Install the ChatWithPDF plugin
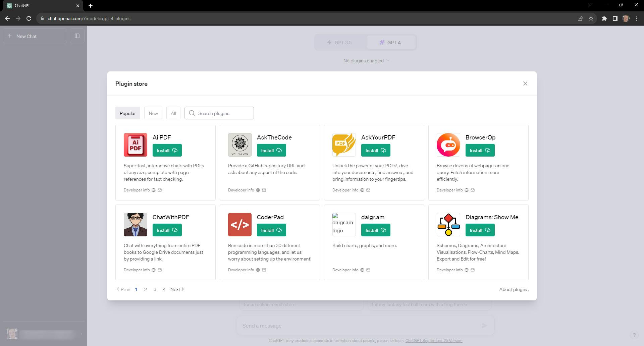644x346 pixels. coord(167,230)
